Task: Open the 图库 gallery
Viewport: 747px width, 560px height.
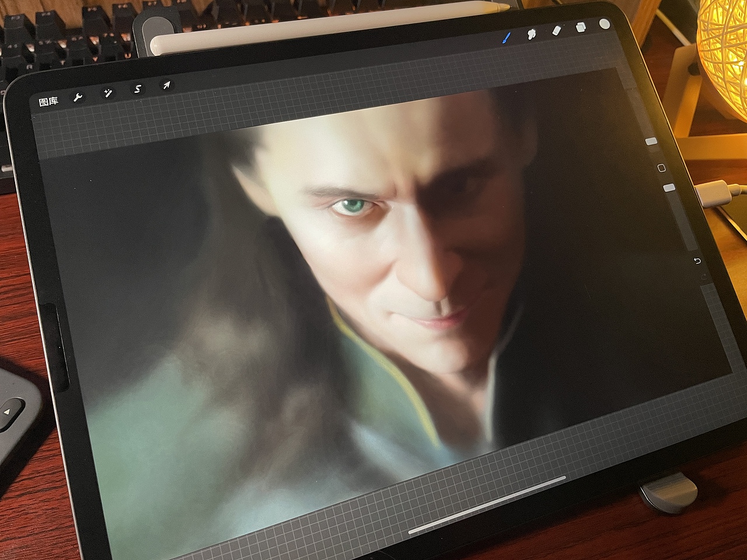Action: pos(48,102)
